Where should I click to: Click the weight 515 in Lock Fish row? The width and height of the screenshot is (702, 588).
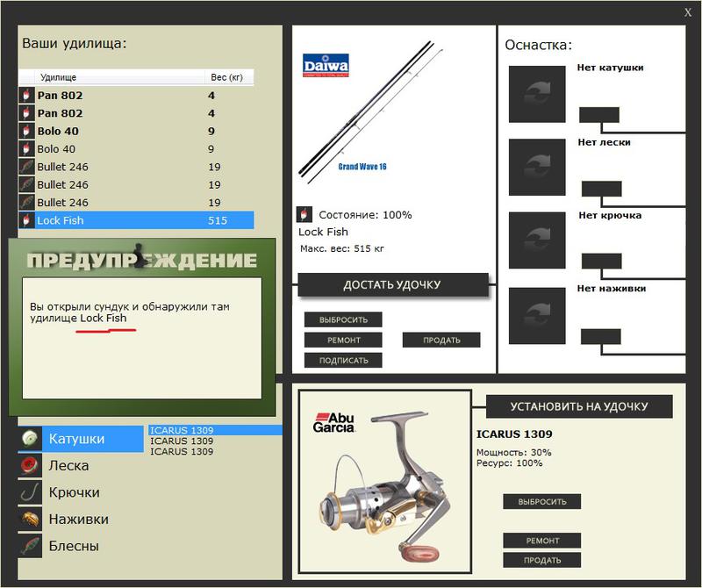click(218, 220)
